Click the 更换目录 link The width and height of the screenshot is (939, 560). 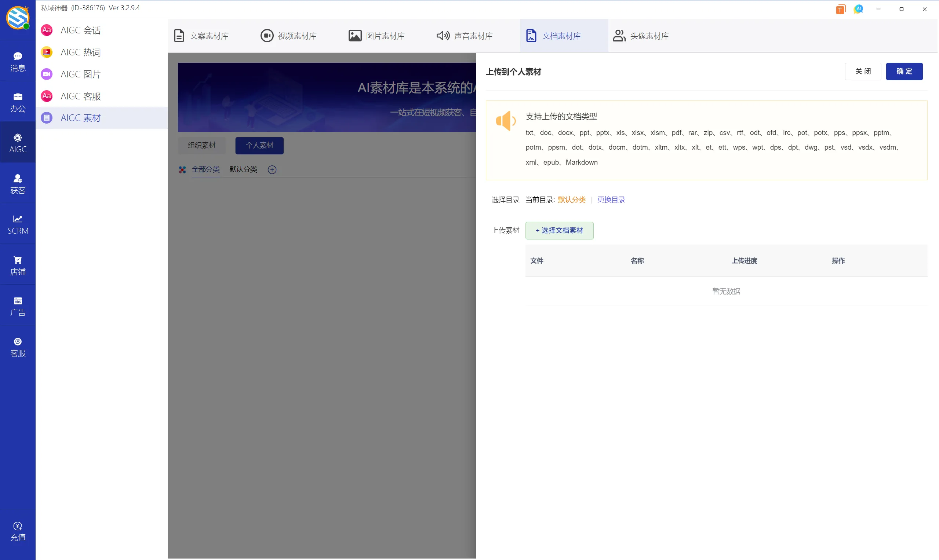[611, 199]
